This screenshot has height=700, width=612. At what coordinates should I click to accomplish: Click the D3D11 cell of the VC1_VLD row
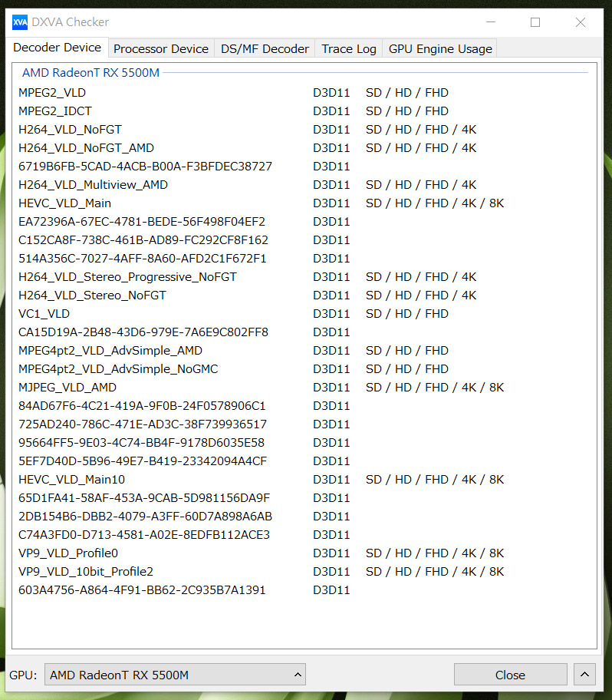pos(331,314)
